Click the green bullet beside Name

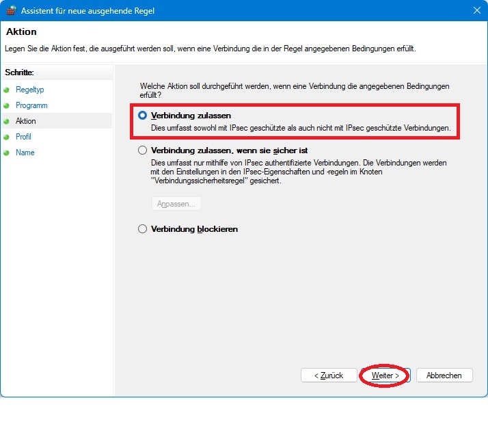click(x=6, y=153)
